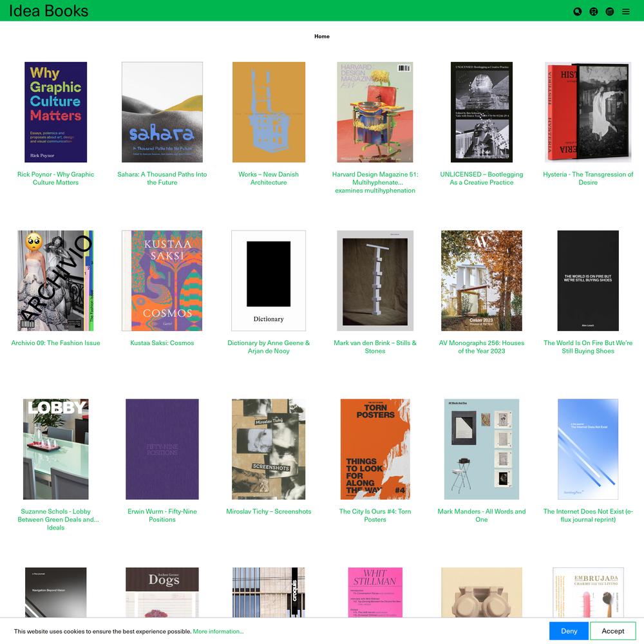Click the Miroslav Tichy 'Screenshots' collage cover
Image resolution: width=644 pixels, height=644 pixels.
coord(269,450)
